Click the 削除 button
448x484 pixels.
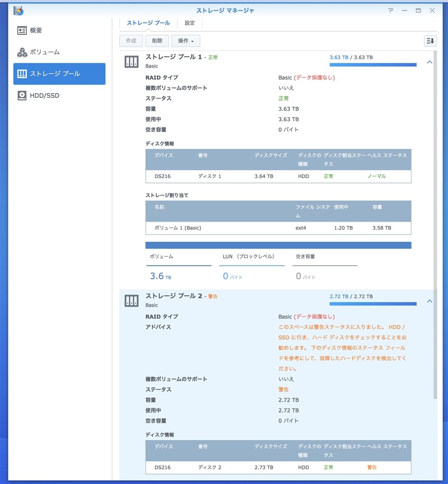coord(157,41)
